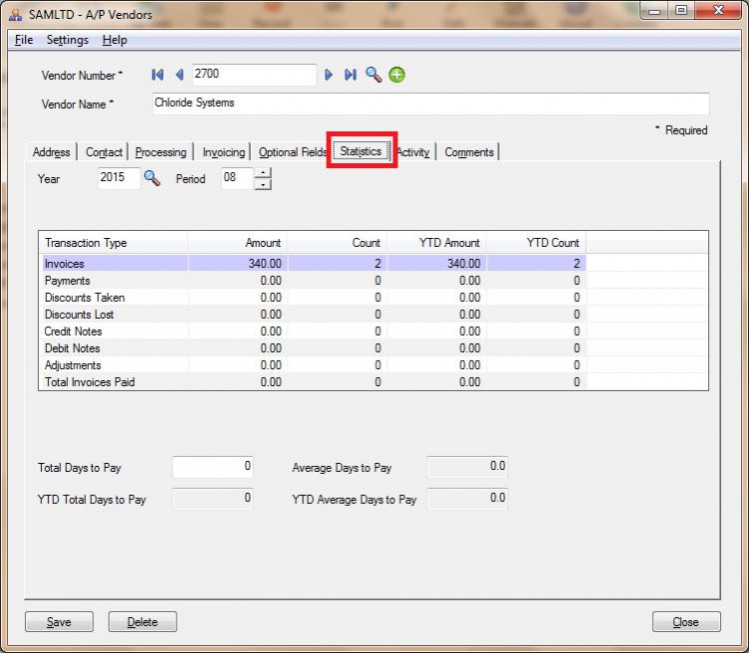Click the Delete button
The height and width of the screenshot is (653, 750).
coord(143,621)
